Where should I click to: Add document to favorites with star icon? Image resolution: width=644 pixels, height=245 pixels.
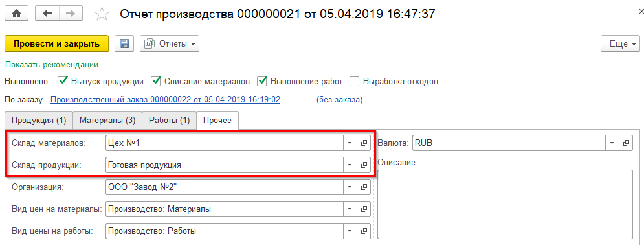pyautogui.click(x=102, y=14)
